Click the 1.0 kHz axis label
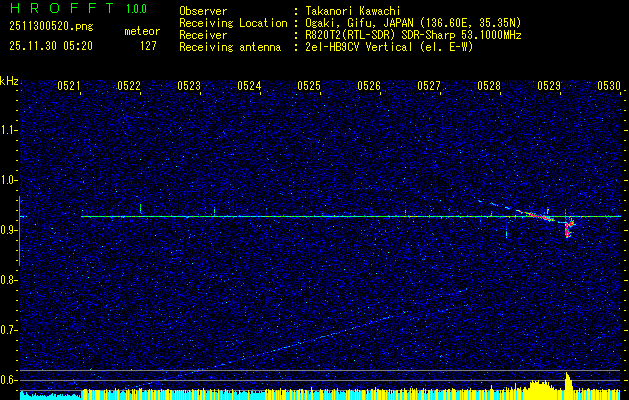 [9, 181]
